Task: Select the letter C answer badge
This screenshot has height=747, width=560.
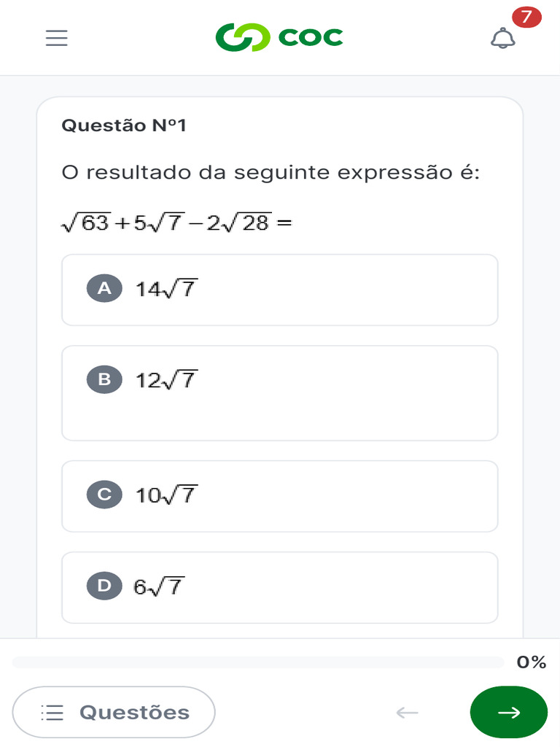Action: tap(104, 495)
